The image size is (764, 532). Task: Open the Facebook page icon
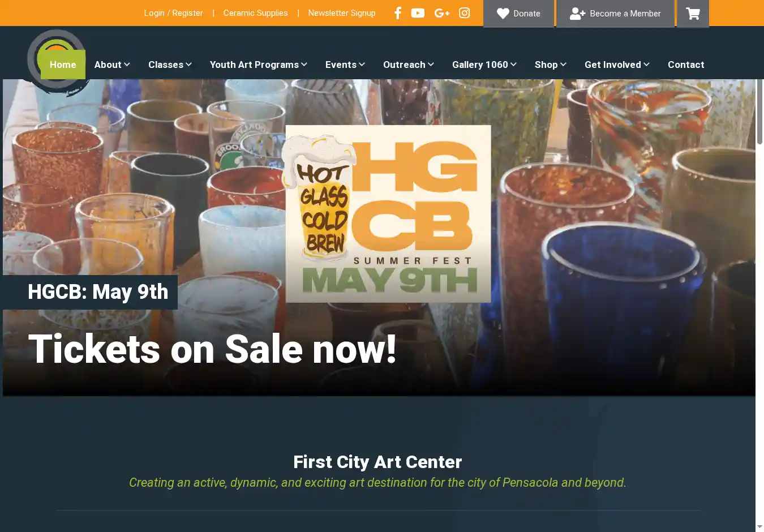pyautogui.click(x=398, y=13)
